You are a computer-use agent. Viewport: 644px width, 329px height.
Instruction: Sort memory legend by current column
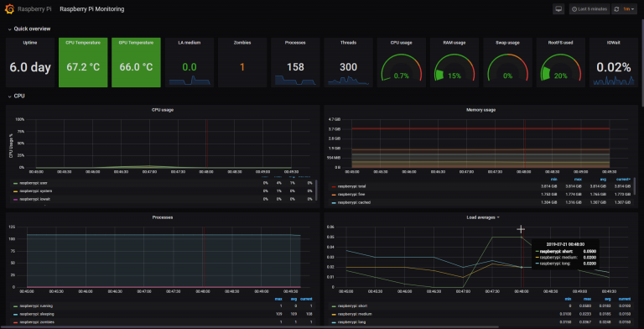click(x=623, y=180)
